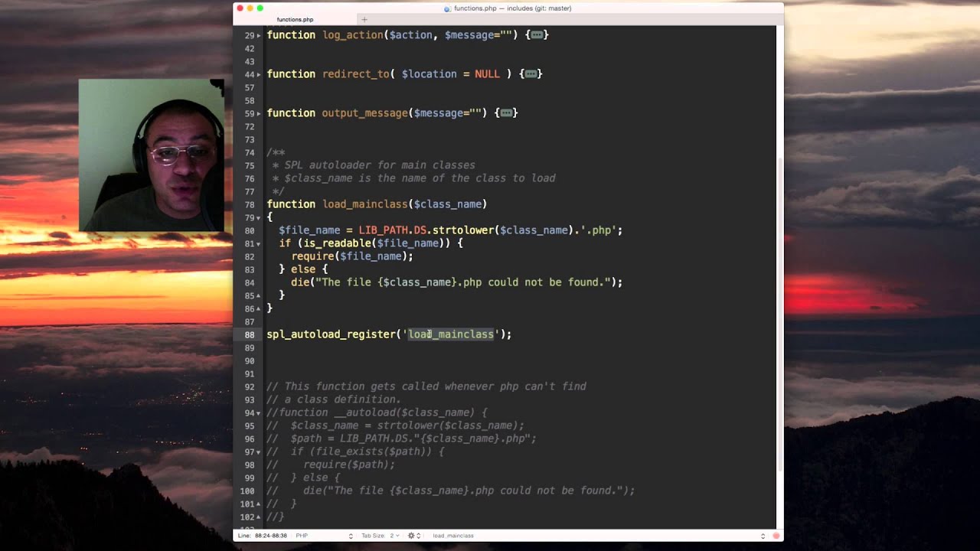Zoom the window with green button
The image size is (980, 551).
click(x=260, y=8)
